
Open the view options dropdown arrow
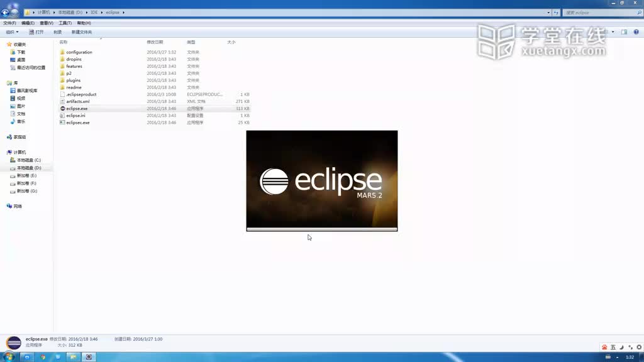pos(613,32)
